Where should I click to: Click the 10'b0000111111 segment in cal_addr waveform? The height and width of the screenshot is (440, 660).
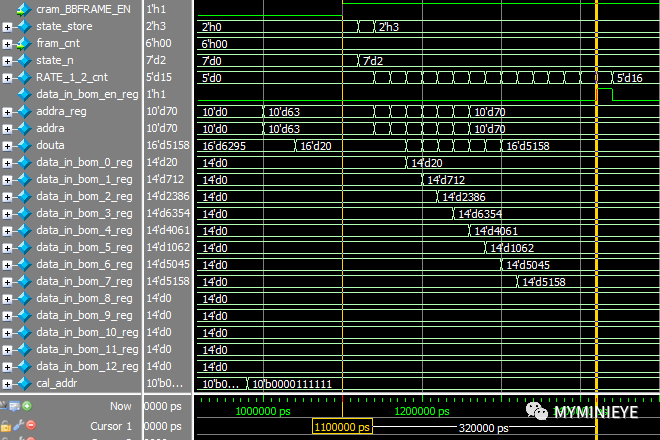point(292,384)
